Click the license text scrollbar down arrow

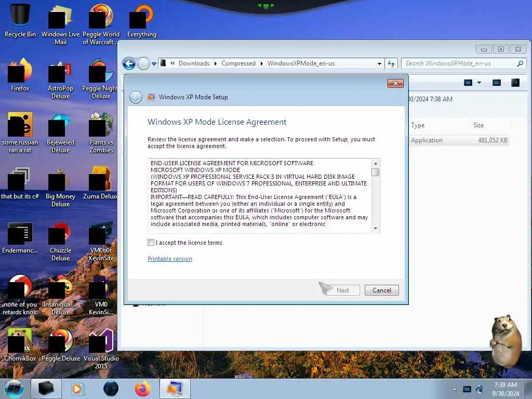pyautogui.click(x=376, y=229)
